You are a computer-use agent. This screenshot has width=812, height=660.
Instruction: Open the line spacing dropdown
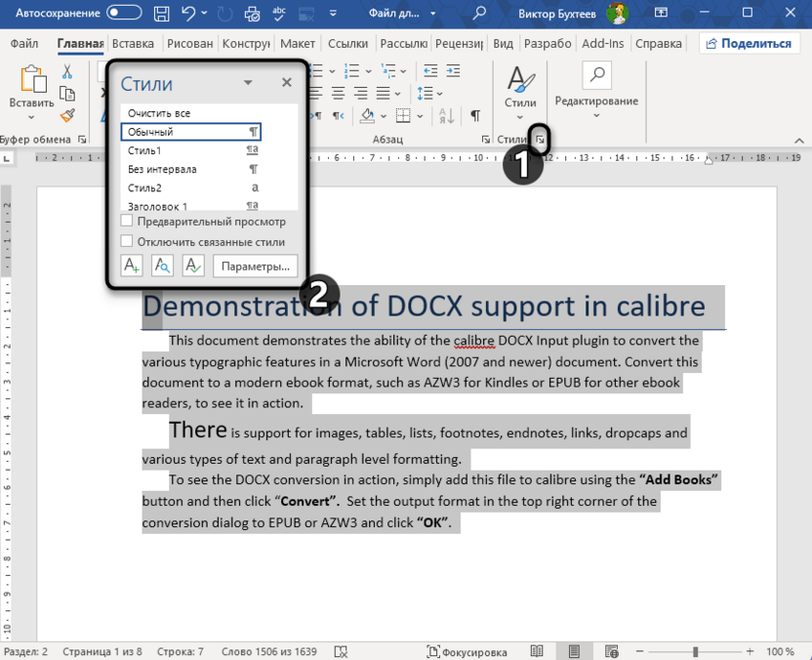coord(439,94)
